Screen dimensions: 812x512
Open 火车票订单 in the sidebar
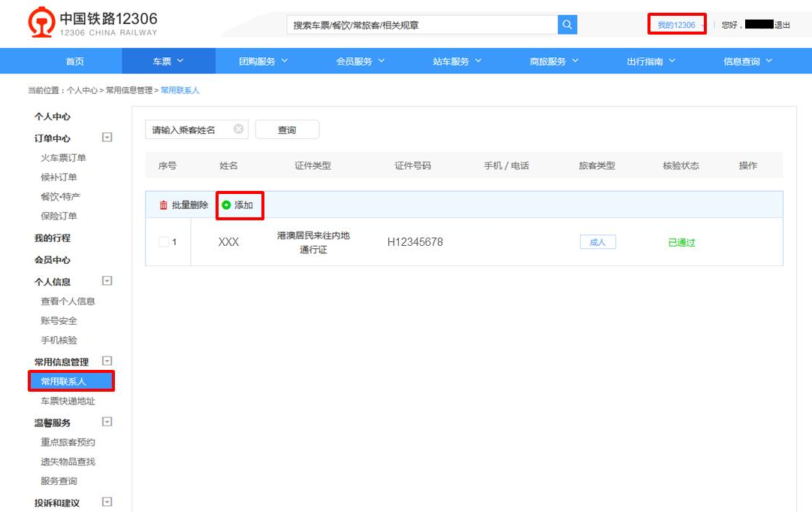[x=64, y=158]
